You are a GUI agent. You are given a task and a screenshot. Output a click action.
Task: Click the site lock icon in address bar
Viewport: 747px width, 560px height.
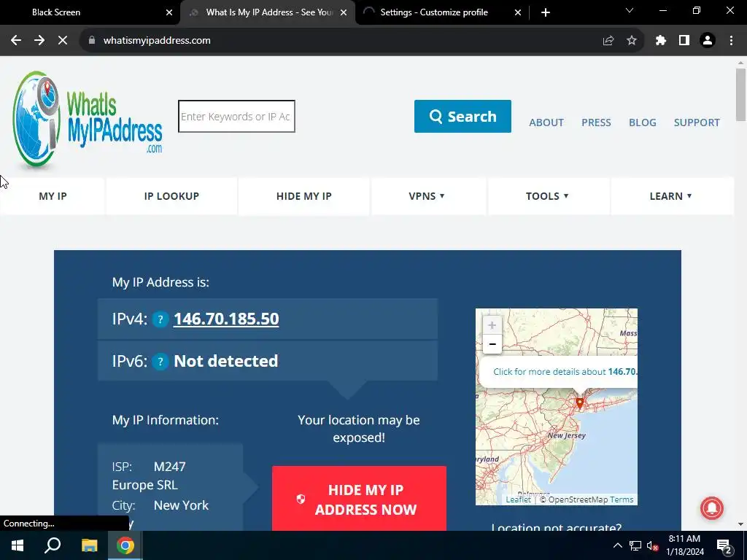pyautogui.click(x=92, y=41)
